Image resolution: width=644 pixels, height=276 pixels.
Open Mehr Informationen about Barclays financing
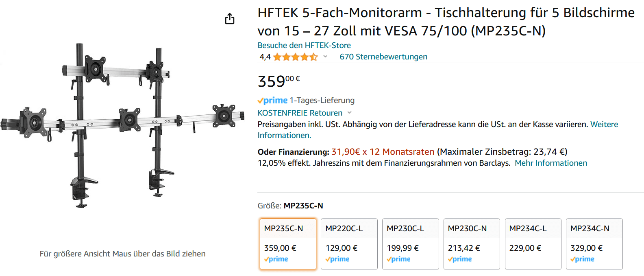[x=550, y=163]
